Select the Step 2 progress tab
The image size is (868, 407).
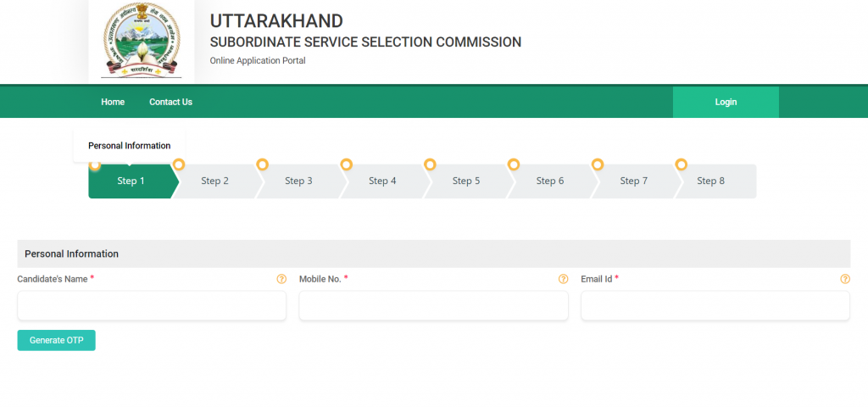pyautogui.click(x=216, y=181)
